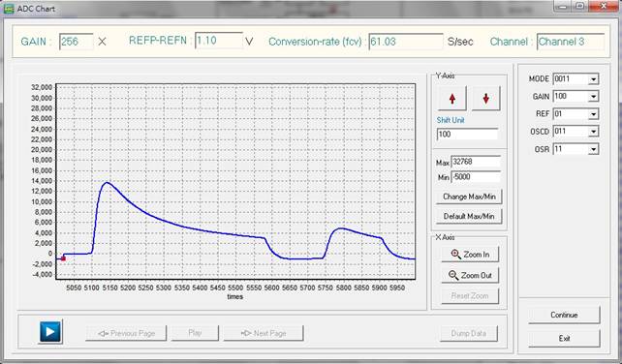Click the Conversion-rate value field
Viewport: 622px width, 364px height.
tap(406, 42)
